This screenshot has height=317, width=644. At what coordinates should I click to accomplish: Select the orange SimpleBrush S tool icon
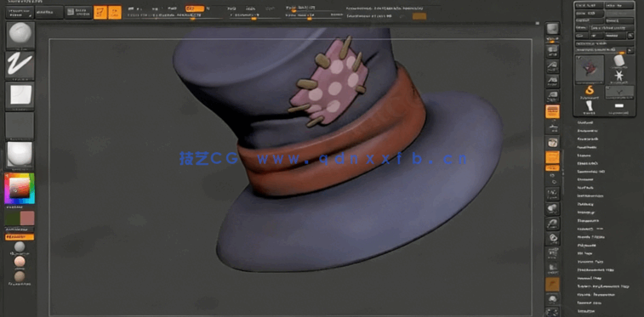click(590, 92)
